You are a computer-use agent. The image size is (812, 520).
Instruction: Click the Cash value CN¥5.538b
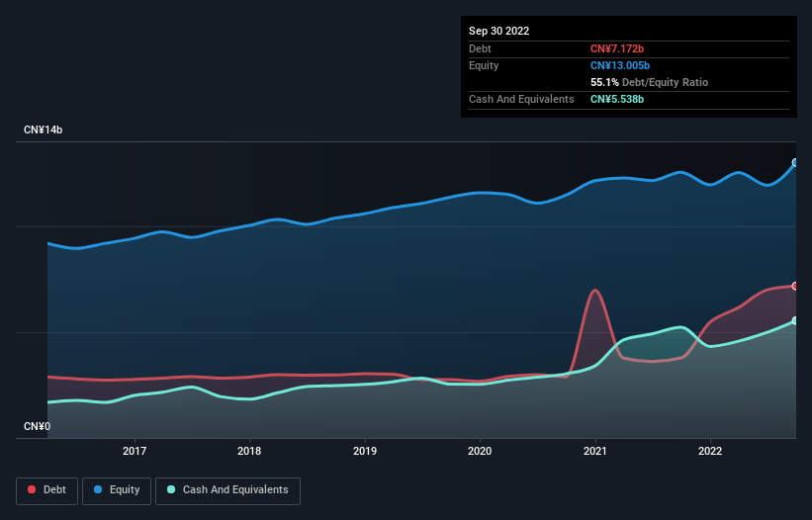tap(617, 99)
